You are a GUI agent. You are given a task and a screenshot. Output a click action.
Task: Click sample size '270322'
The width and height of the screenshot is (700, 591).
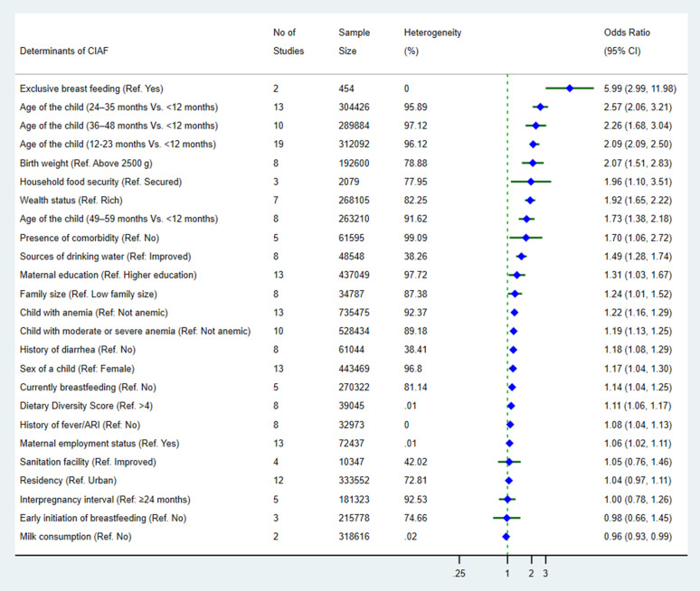pos(354,387)
